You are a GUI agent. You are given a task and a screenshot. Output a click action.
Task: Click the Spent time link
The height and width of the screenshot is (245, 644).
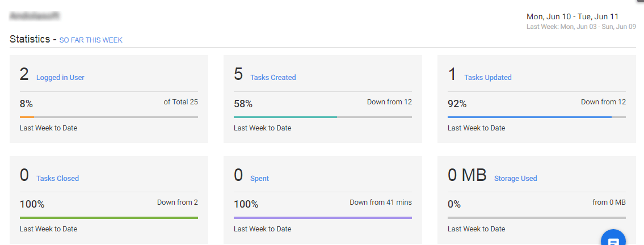click(259, 178)
